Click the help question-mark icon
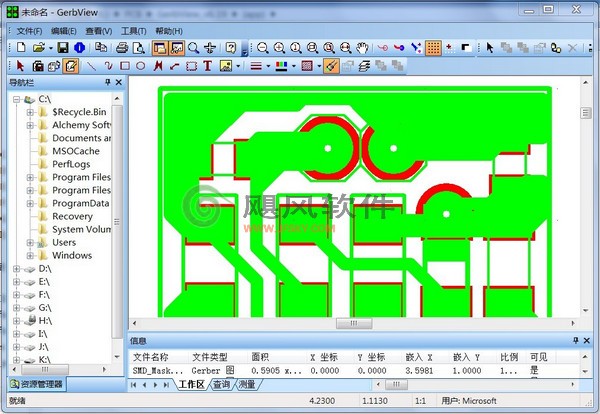This screenshot has height=414, width=600. (x=231, y=47)
